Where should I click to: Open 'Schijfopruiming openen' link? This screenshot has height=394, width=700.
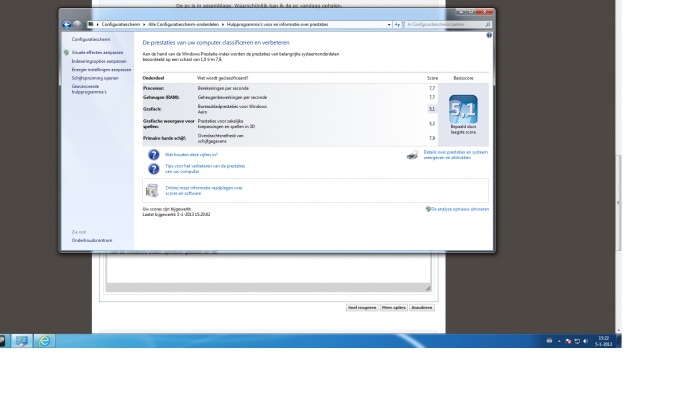(95, 78)
